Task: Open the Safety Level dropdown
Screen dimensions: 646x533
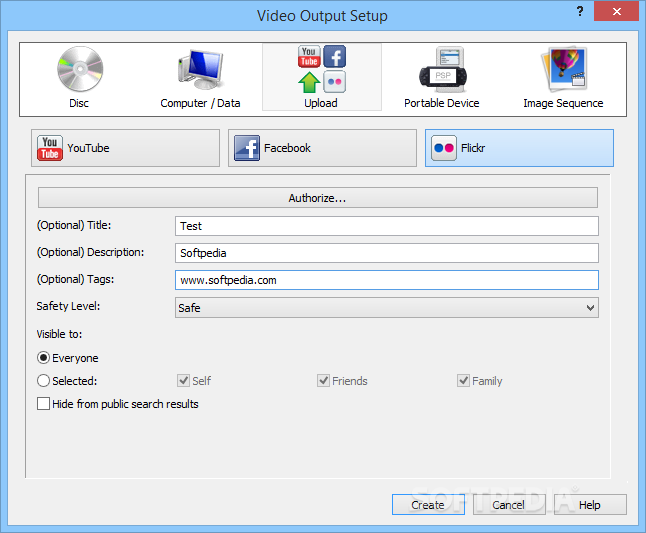Action: [386, 308]
